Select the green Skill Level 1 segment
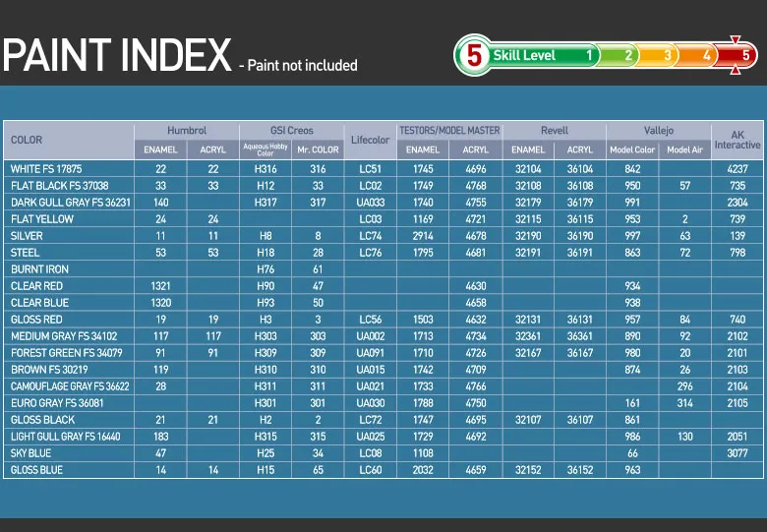 [545, 55]
